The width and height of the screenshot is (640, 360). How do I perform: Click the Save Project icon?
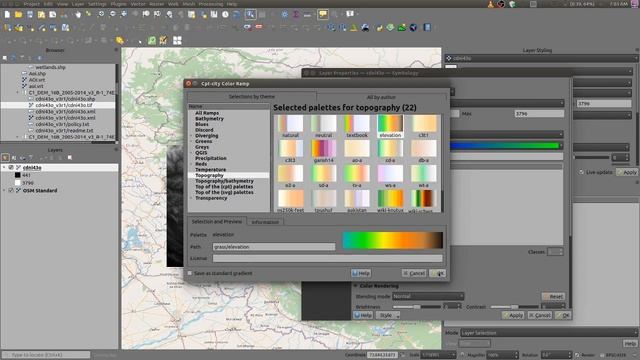(30, 15)
